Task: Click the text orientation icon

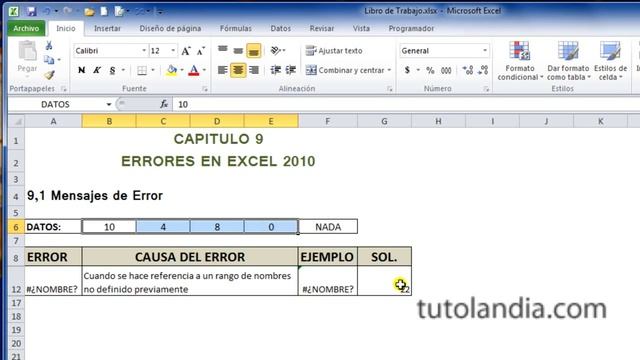Action: coord(276,51)
